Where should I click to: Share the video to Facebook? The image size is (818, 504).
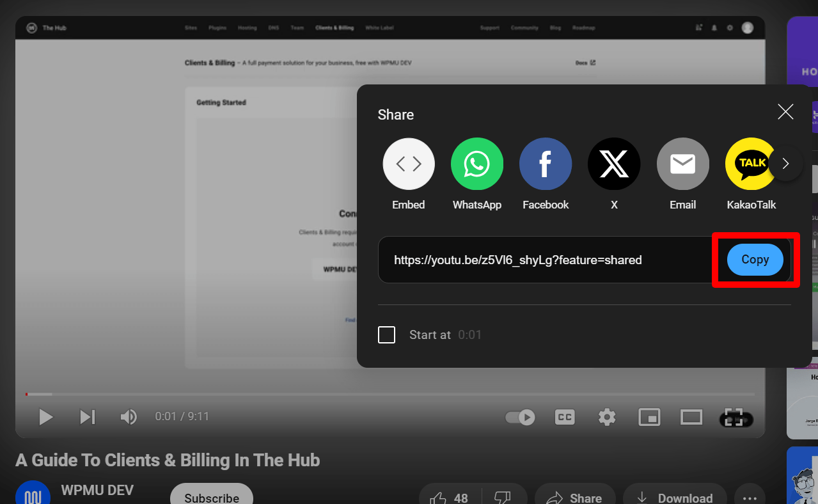coord(545,164)
